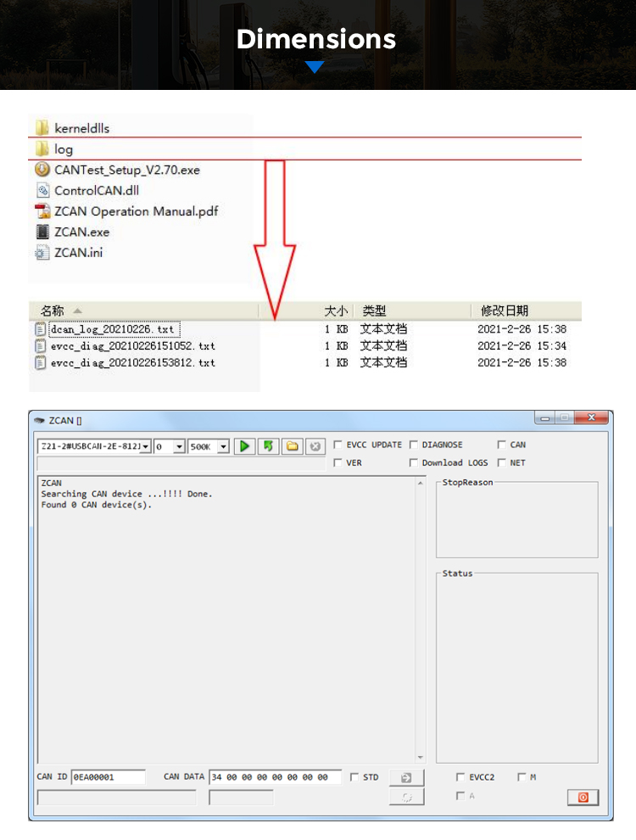Close the ZCAN window
Image resolution: width=636 pixels, height=840 pixels.
click(x=592, y=417)
